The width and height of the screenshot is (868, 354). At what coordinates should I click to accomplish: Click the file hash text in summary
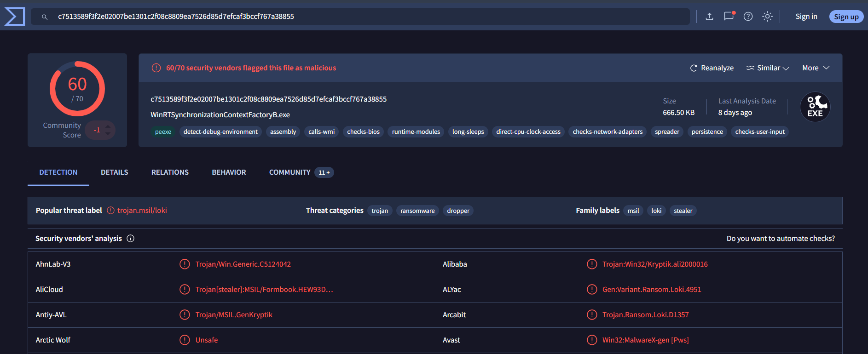point(269,99)
